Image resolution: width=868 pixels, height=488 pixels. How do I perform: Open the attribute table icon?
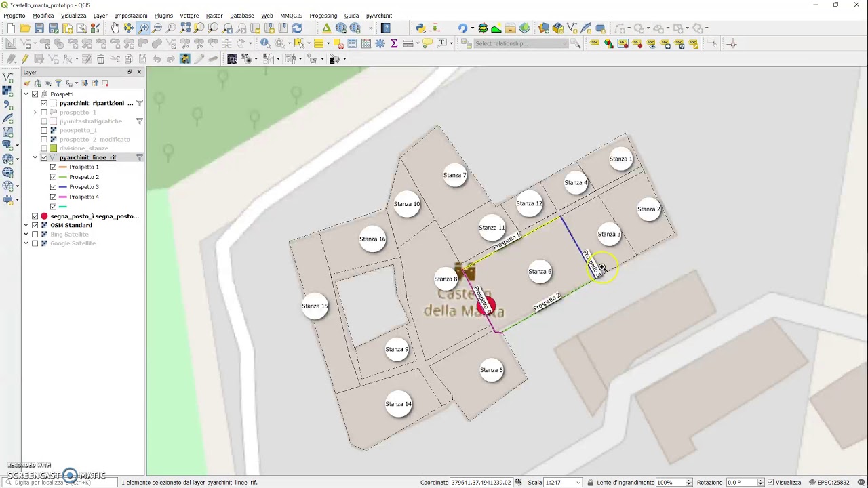coord(352,43)
